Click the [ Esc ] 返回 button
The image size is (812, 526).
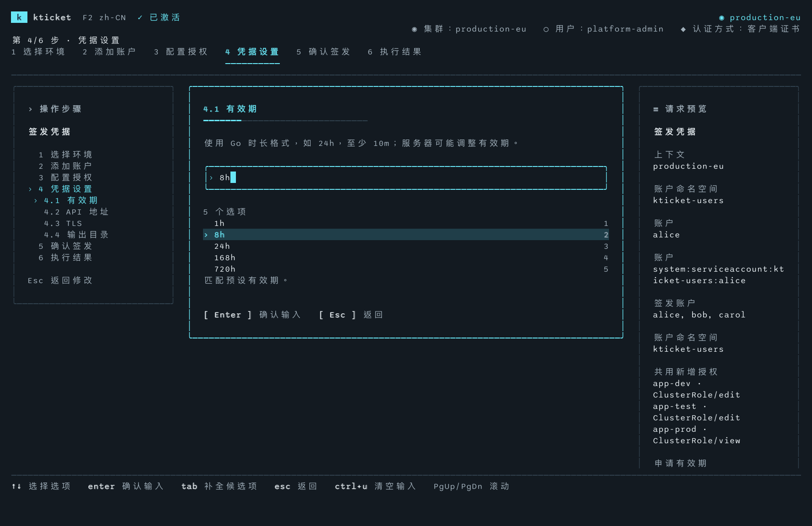pos(351,315)
